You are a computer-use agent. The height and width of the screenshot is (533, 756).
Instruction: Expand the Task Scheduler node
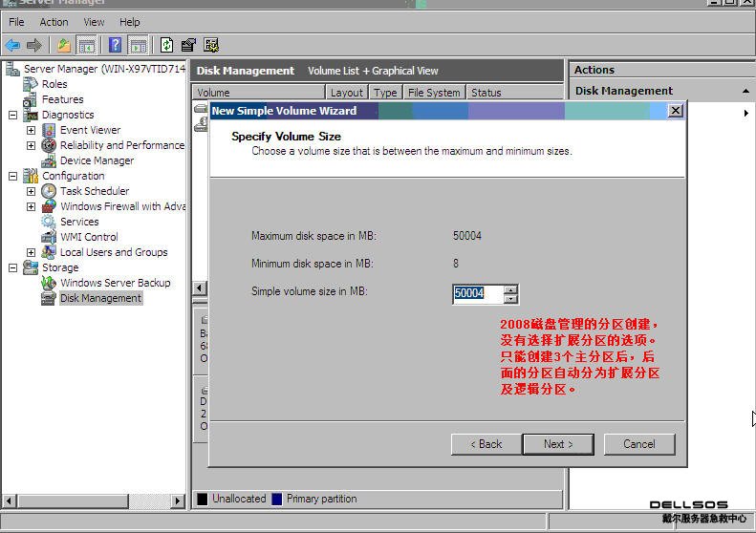pyautogui.click(x=31, y=191)
